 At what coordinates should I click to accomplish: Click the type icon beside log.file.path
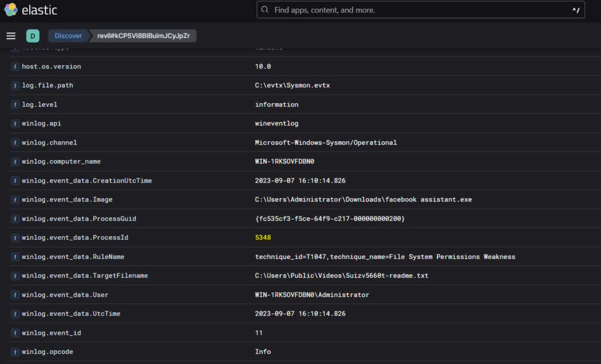pos(15,86)
